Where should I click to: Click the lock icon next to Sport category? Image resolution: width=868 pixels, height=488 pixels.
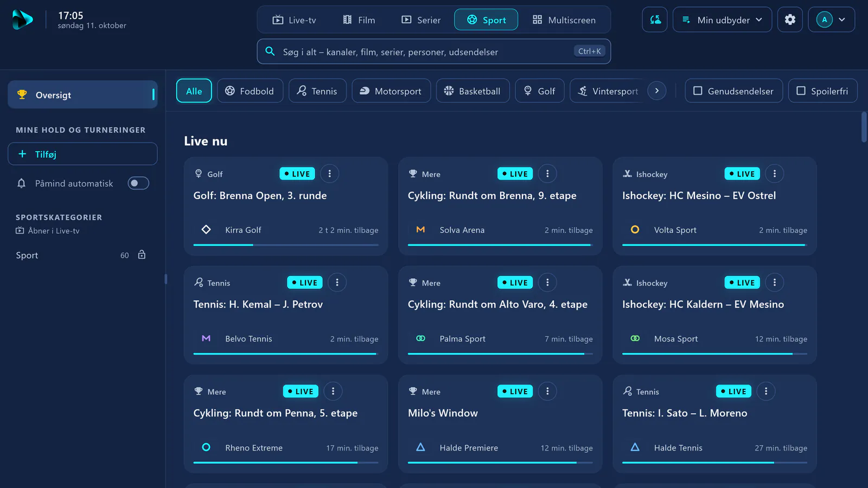click(x=142, y=255)
